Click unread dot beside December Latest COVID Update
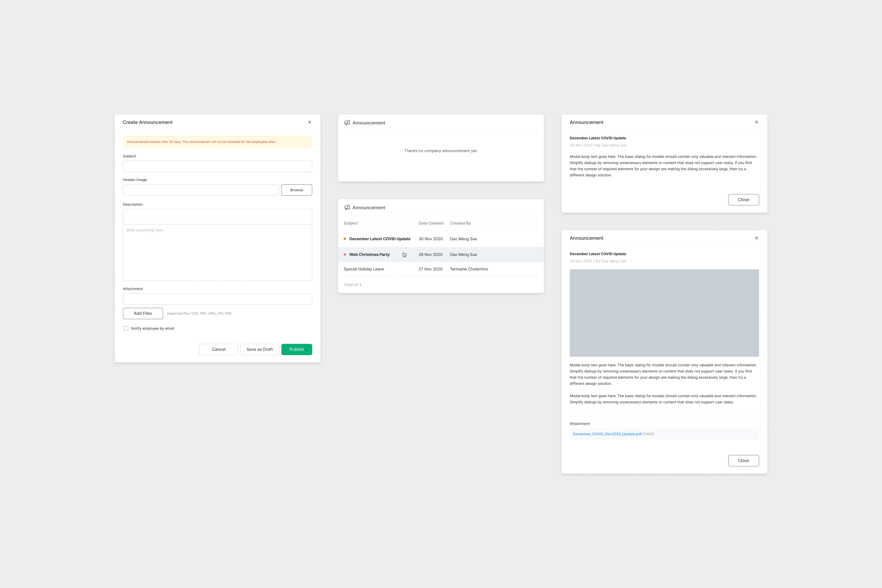Viewport: 882px width, 588px height. [345, 239]
